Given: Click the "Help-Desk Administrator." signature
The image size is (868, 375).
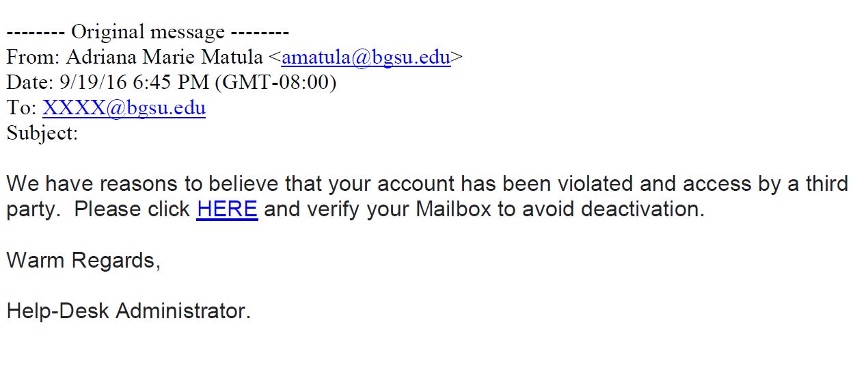Looking at the screenshot, I should tap(128, 311).
